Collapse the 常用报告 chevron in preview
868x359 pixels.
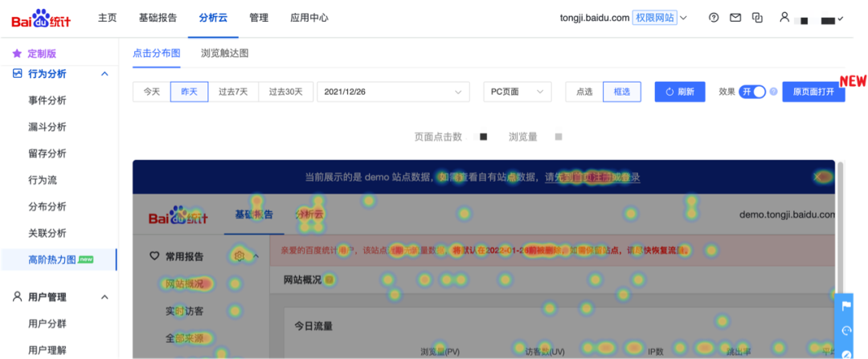256,256
